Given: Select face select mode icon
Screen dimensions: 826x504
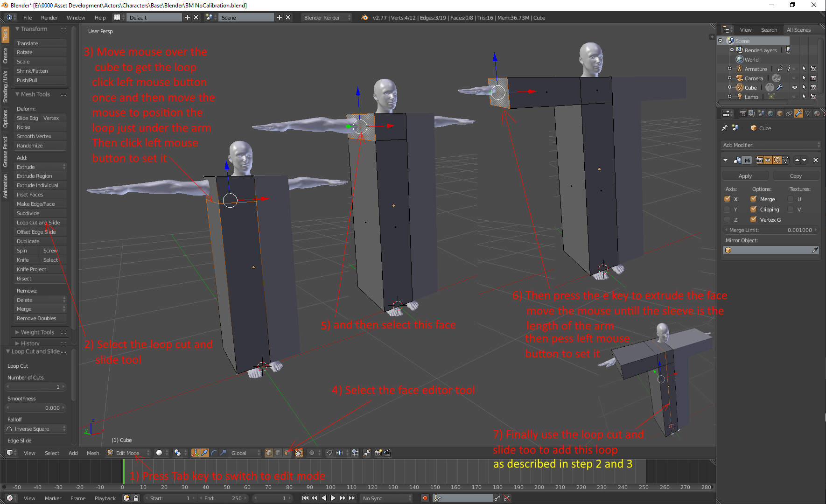Looking at the screenshot, I should [287, 453].
